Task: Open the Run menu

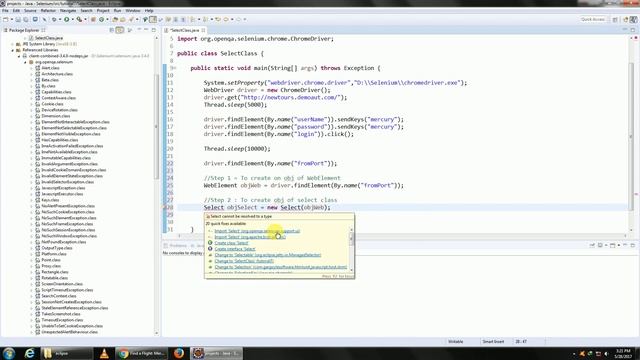Action: click(x=118, y=11)
